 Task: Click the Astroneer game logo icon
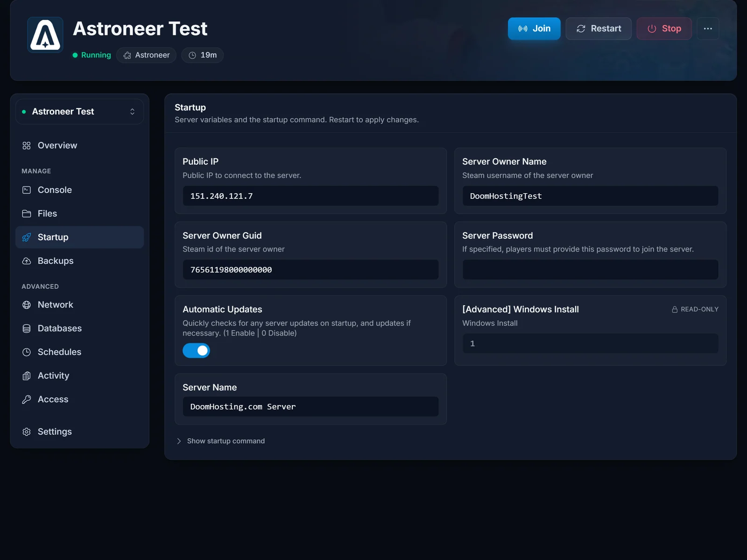coord(45,35)
